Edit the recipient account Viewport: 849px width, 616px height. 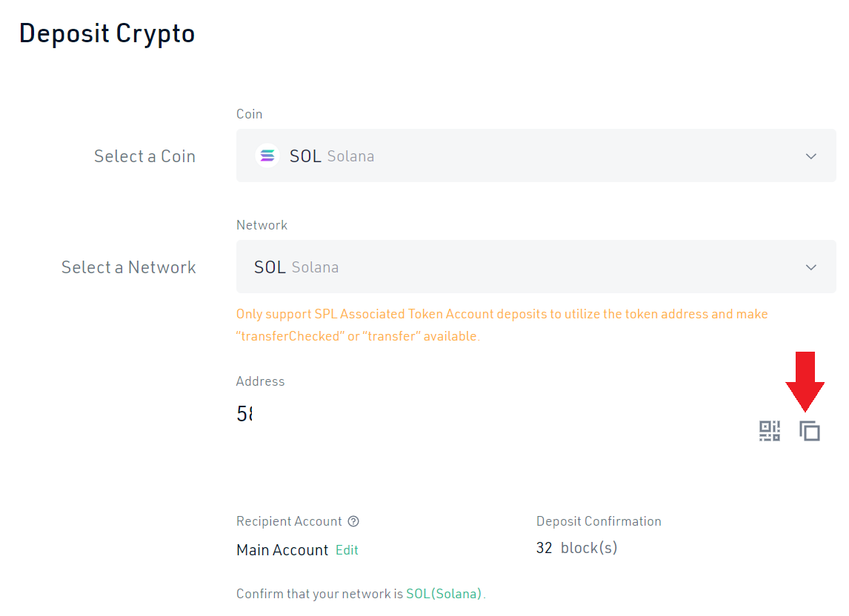(347, 550)
